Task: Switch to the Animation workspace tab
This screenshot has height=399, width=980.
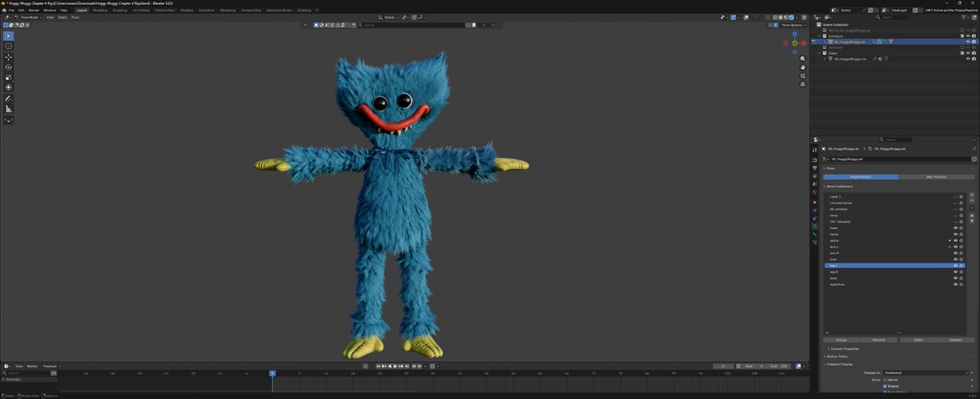Action: 207,10
